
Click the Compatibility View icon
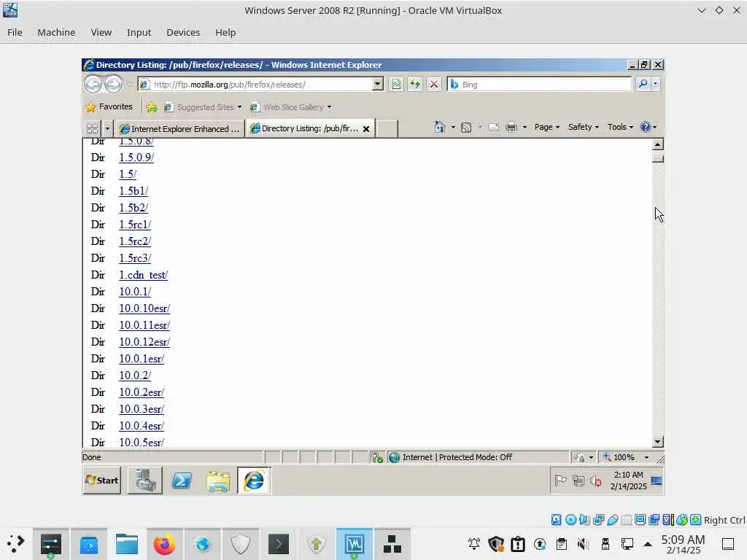396,85
